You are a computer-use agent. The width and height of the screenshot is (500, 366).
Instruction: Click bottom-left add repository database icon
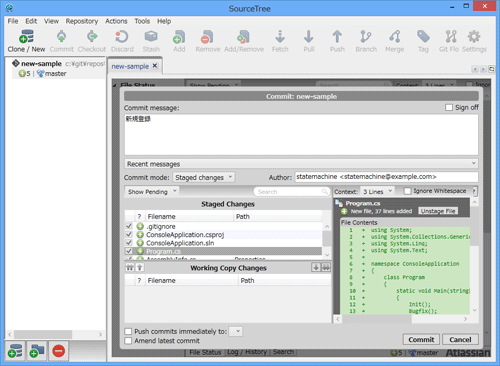(x=15, y=351)
